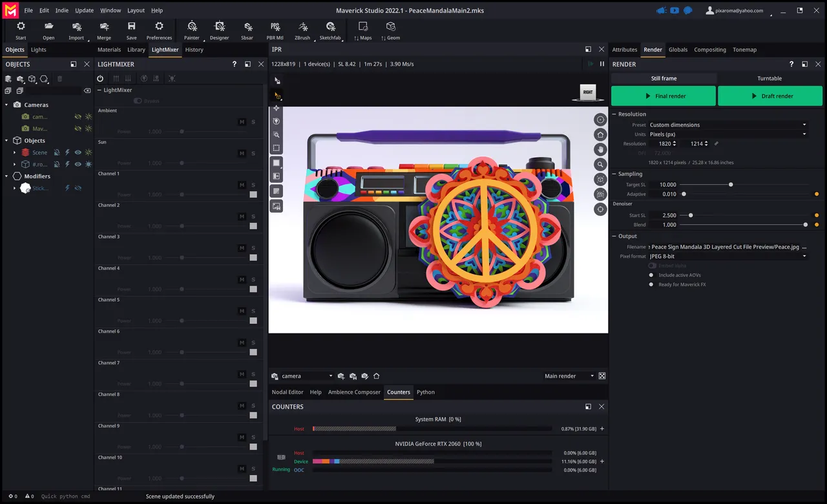Toggle hidden eye of cam... camera

(78, 117)
